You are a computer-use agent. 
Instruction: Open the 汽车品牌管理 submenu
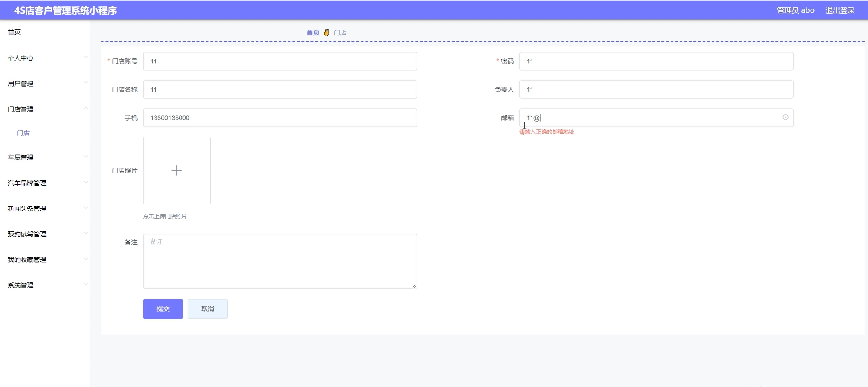click(x=45, y=183)
